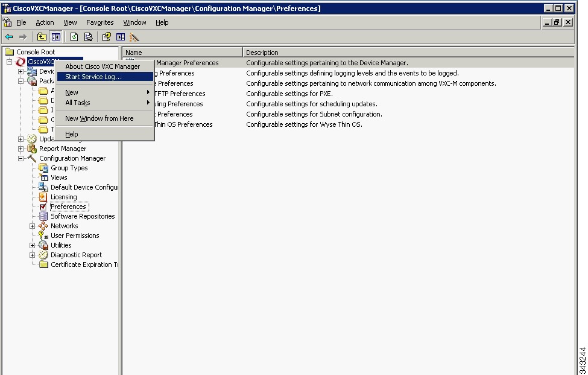Select the Console Root tree item

click(x=36, y=52)
